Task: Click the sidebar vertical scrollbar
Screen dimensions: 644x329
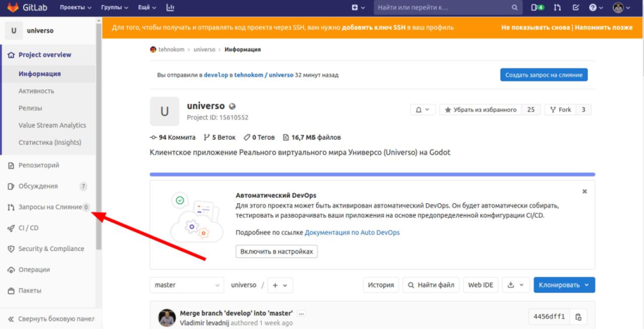Action: [x=99, y=136]
